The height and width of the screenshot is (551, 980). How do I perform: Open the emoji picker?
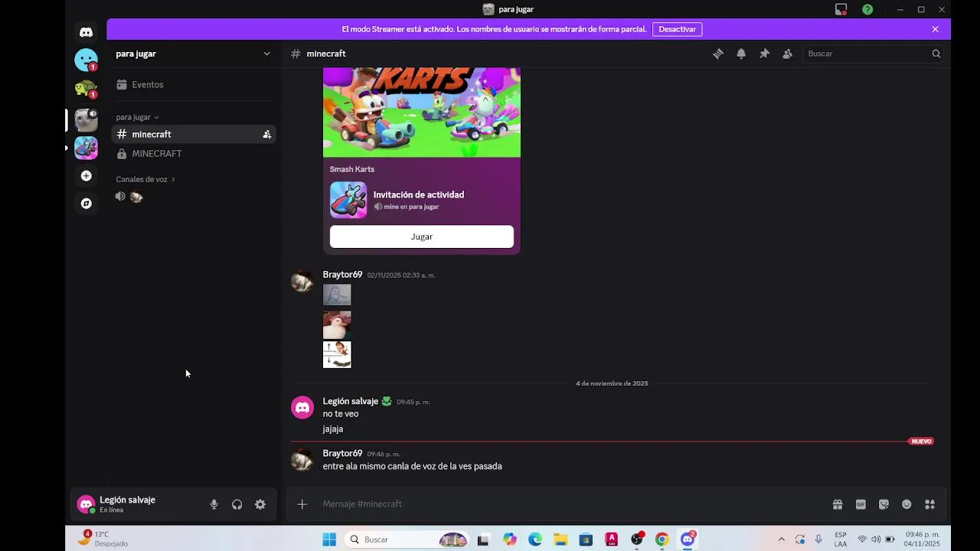tap(906, 504)
